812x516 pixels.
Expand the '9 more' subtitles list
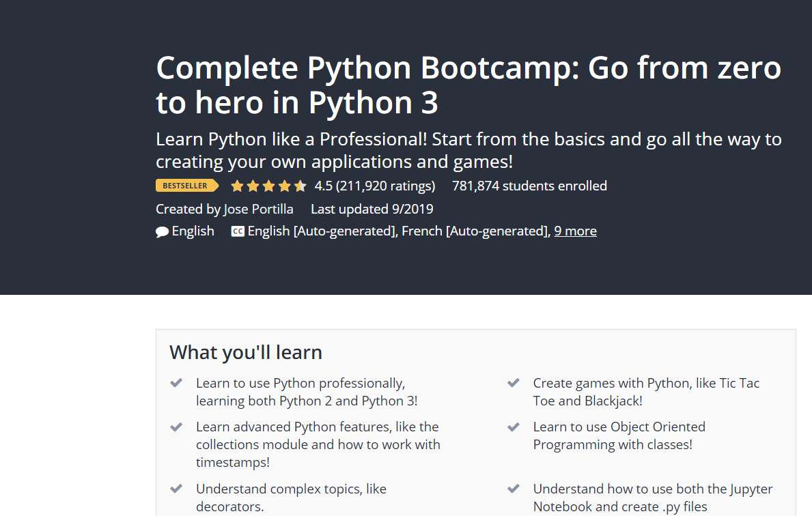coord(575,231)
